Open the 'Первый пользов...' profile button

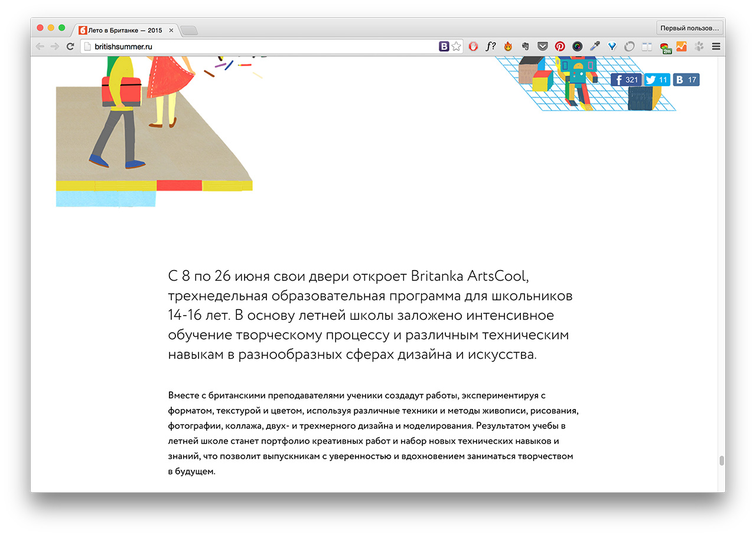(690, 28)
